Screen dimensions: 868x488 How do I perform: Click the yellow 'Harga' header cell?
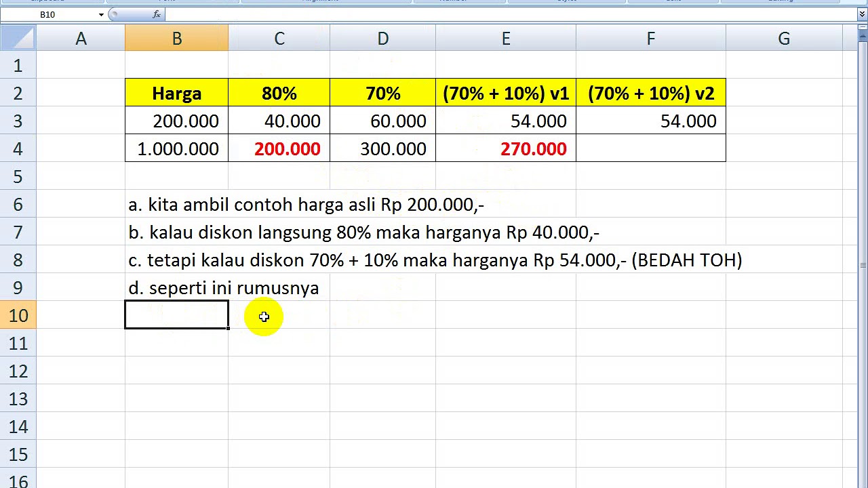[x=176, y=93]
